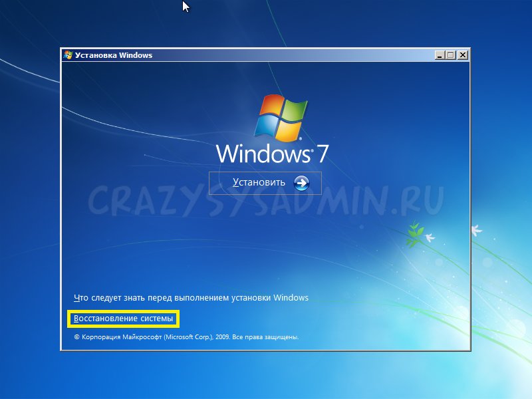532x399 pixels.
Task: Click the small setup icon in the title bar
Action: click(x=68, y=55)
